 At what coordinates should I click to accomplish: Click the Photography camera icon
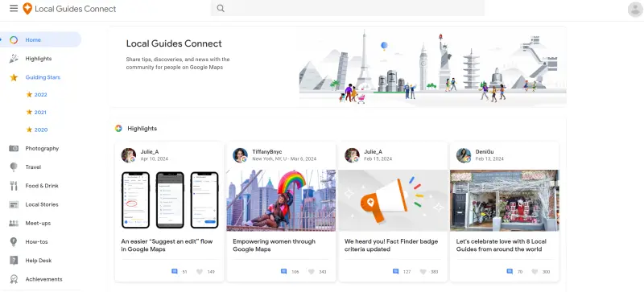tap(14, 148)
